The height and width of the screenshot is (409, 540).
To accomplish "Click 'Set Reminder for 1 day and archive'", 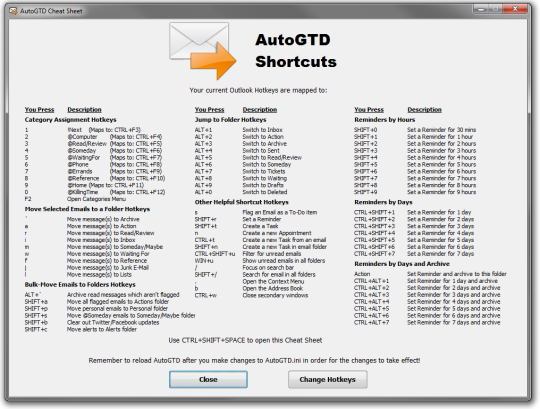I will pyautogui.click(x=453, y=281).
